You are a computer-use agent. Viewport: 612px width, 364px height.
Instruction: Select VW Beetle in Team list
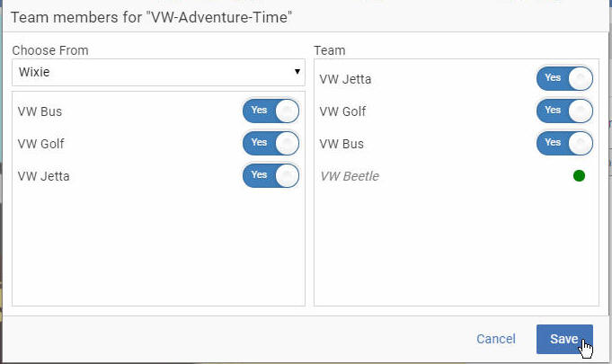pos(350,176)
